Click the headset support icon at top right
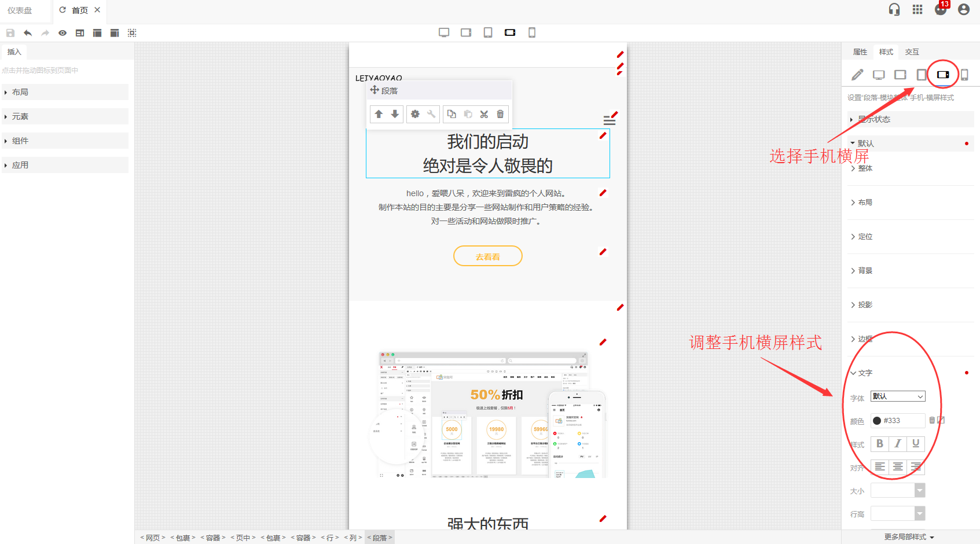Viewport: 980px width, 544px height. point(894,9)
